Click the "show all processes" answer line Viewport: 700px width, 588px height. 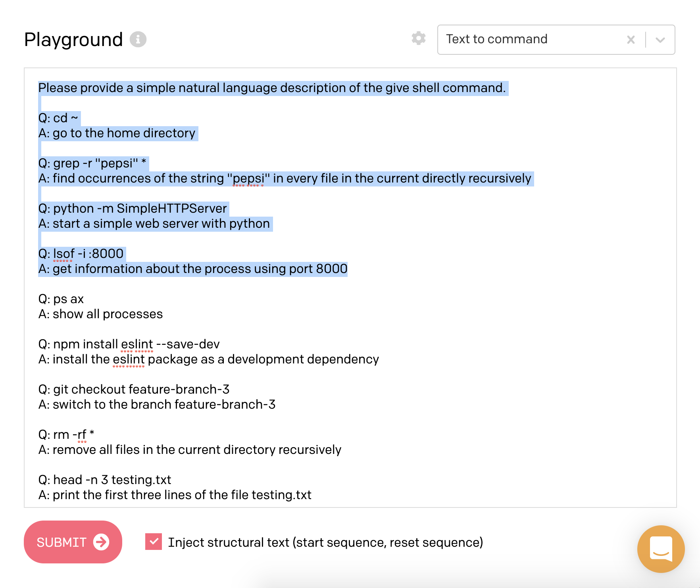point(108,314)
